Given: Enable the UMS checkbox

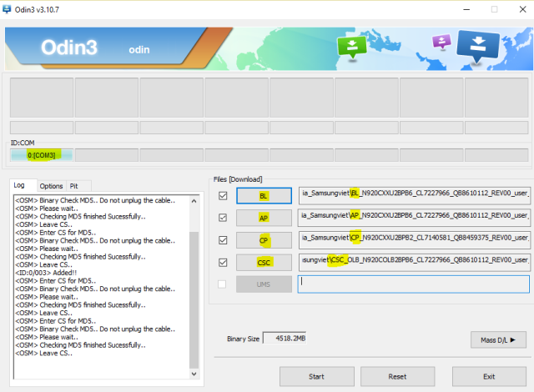Looking at the screenshot, I should pos(222,284).
